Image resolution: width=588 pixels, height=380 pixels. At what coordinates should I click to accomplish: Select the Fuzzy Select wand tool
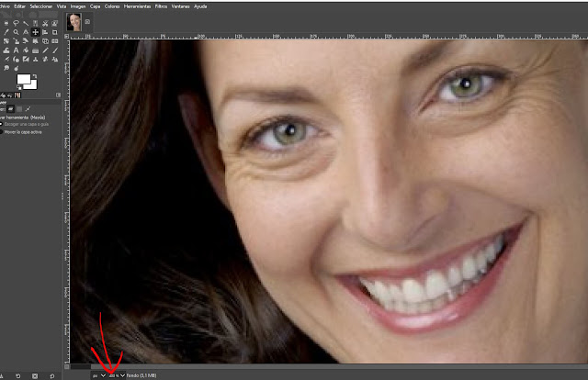pyautogui.click(x=26, y=23)
